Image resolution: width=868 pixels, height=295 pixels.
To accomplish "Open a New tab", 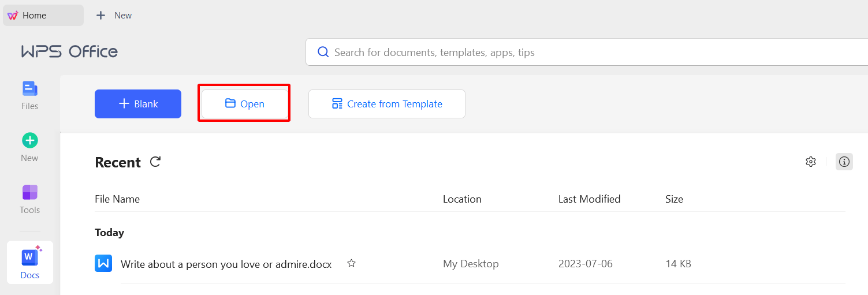I will coord(114,16).
